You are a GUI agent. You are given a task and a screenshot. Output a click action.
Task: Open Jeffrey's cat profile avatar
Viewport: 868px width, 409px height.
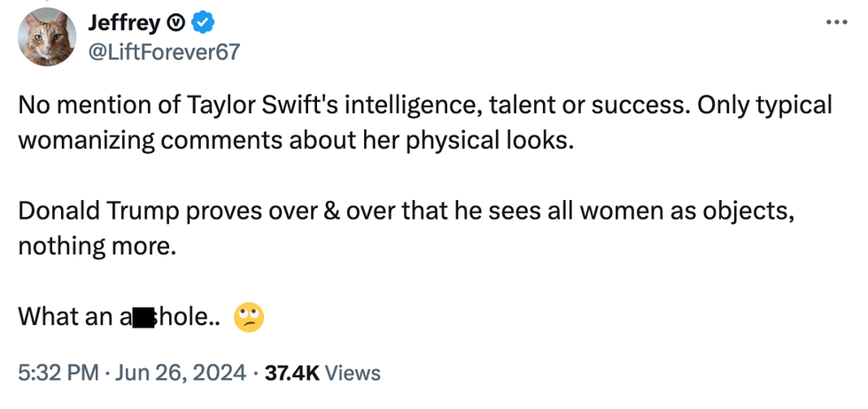pos(48,37)
